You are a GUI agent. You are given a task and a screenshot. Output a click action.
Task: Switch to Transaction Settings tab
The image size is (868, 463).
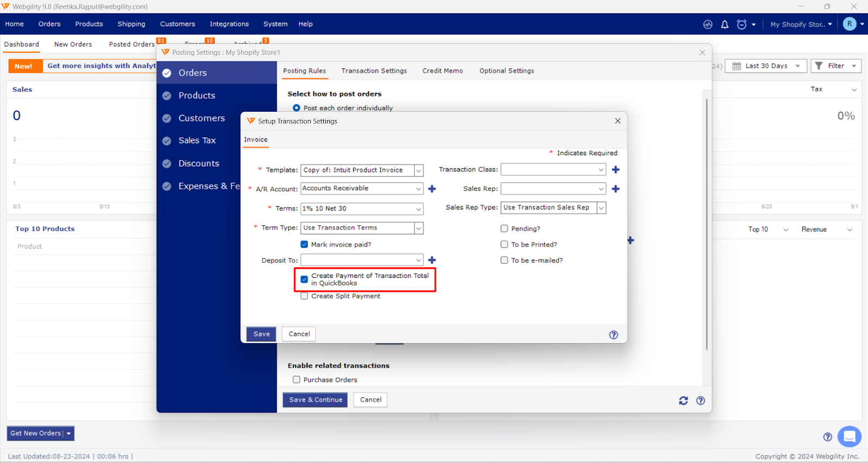[x=374, y=71]
